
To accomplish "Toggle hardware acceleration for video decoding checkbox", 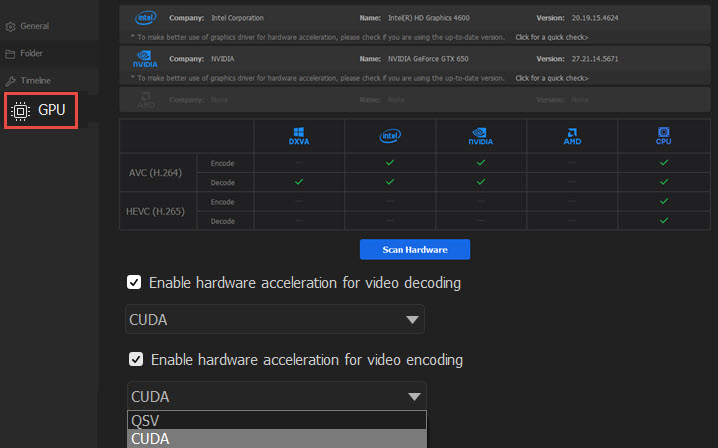I will pyautogui.click(x=134, y=282).
